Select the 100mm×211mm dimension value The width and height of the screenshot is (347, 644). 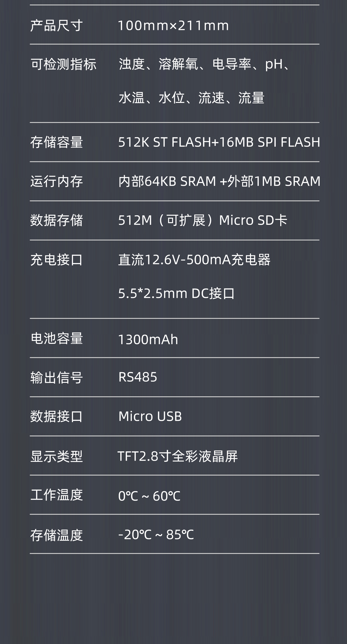click(173, 25)
